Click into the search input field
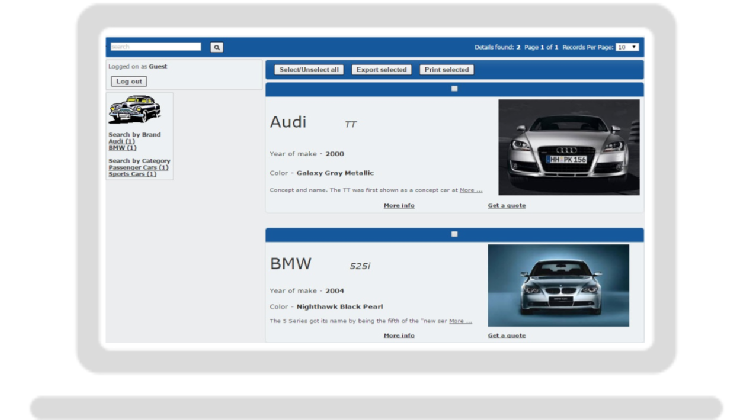Viewport: 750px width, 420px height. 156,47
